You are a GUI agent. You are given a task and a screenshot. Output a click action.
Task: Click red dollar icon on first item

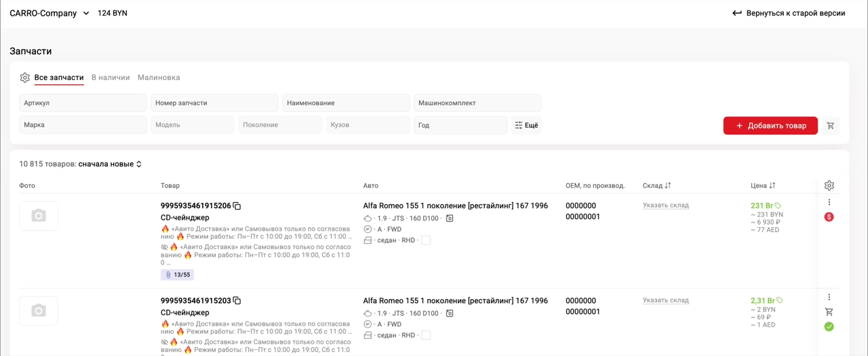tap(829, 217)
